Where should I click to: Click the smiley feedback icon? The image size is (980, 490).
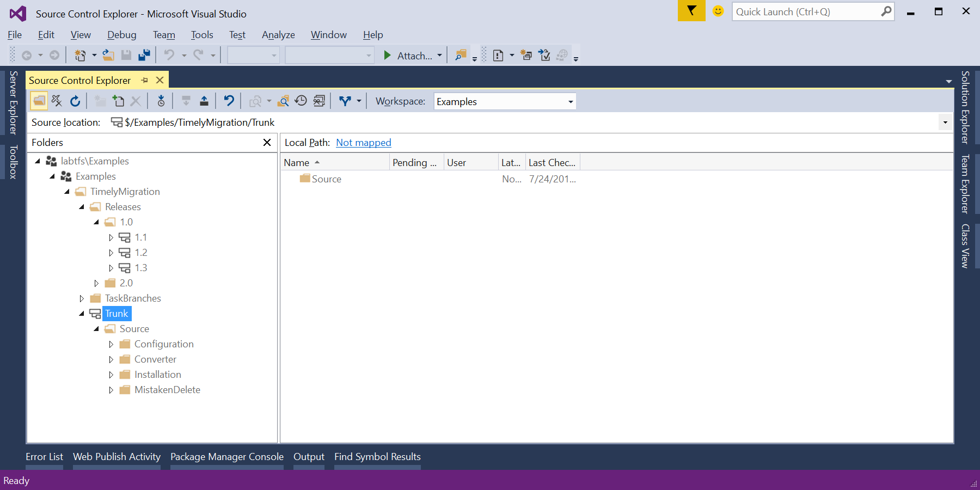click(x=718, y=11)
